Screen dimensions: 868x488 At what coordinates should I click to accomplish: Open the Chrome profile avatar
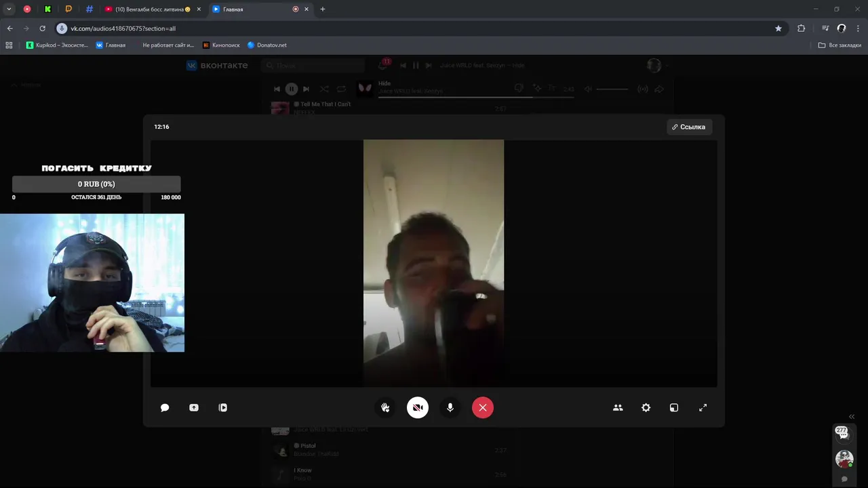pos(842,28)
